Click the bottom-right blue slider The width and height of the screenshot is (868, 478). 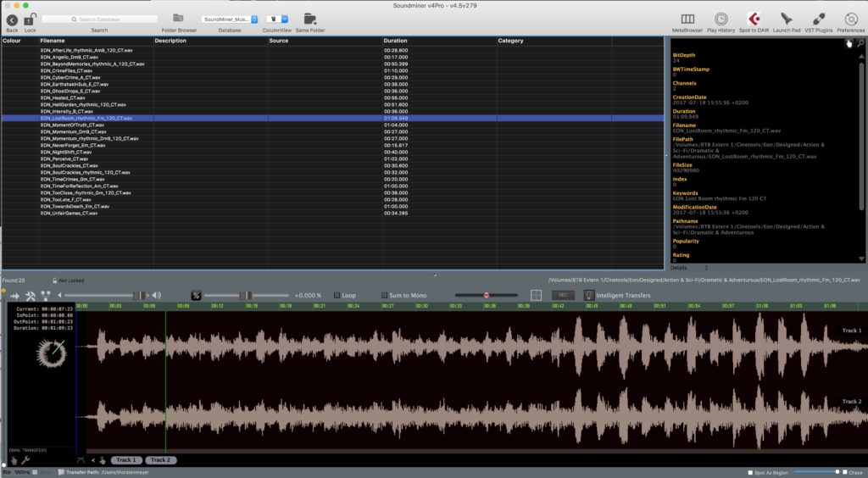coord(816,472)
